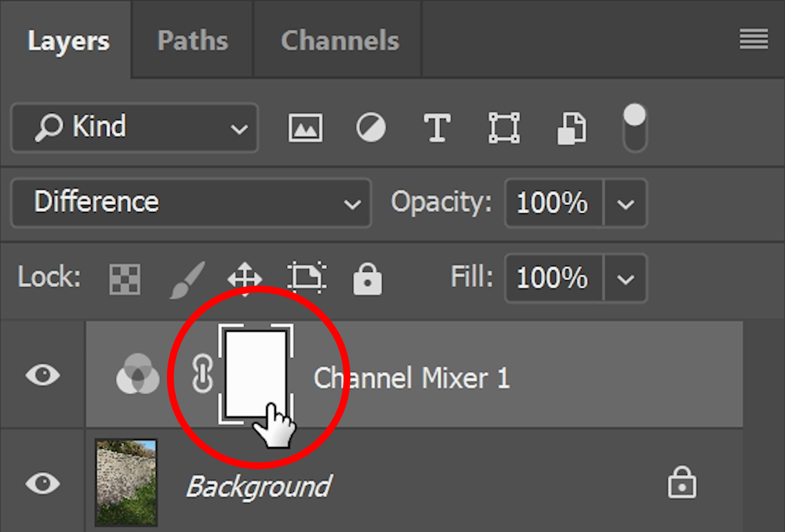Open the Opacity slider dropdown arrow
The height and width of the screenshot is (532, 785).
[625, 203]
